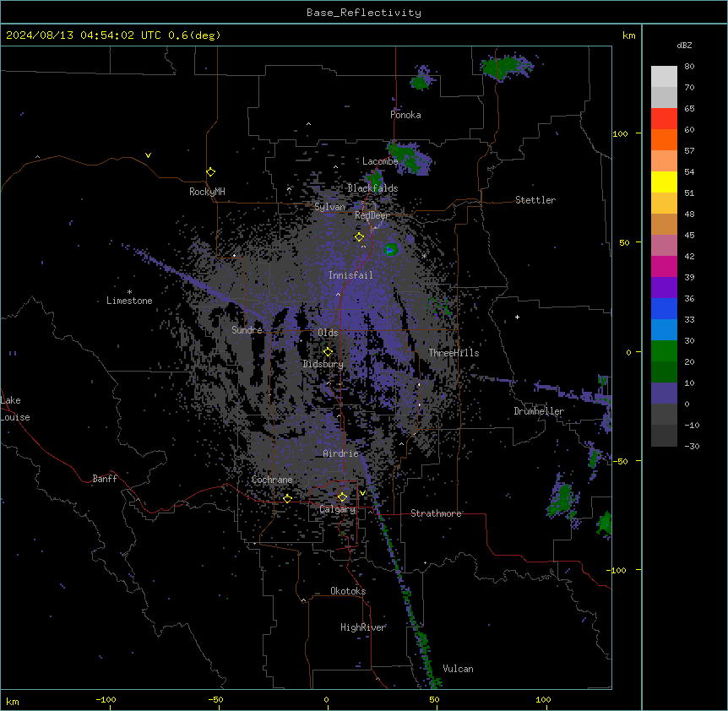Click the yellow diamond between Olds and Didsbury
Image resolution: width=728 pixels, height=711 pixels.
pos(329,352)
